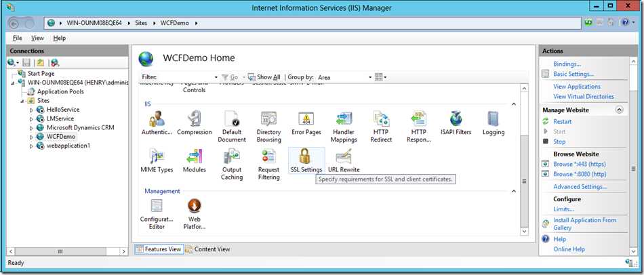Click View Virtual Directories link

pyautogui.click(x=584, y=96)
